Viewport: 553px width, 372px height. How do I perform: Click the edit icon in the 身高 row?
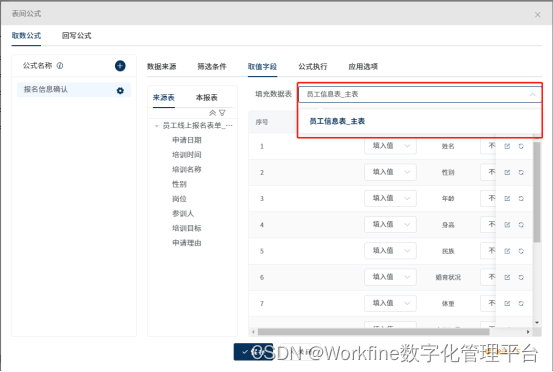[x=507, y=225]
